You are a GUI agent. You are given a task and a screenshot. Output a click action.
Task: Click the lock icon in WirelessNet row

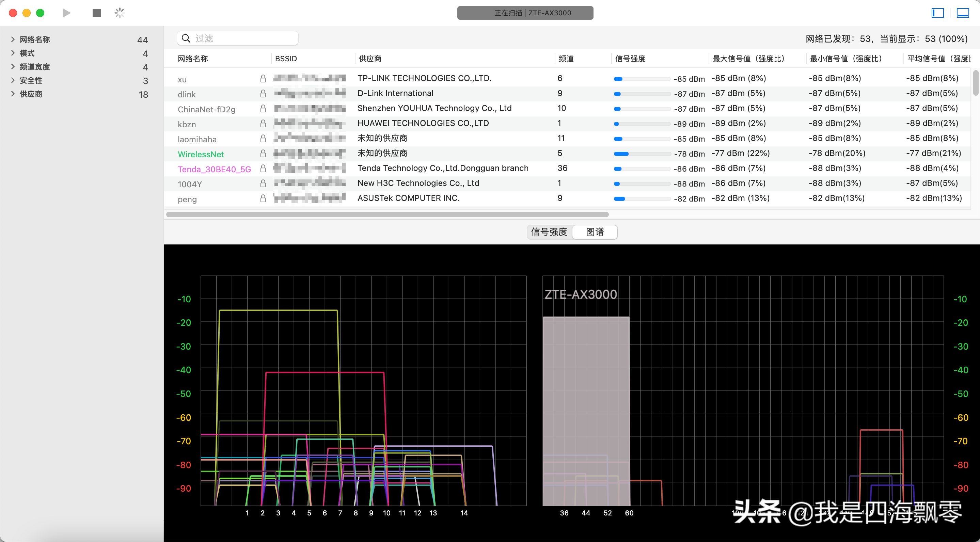(x=263, y=154)
